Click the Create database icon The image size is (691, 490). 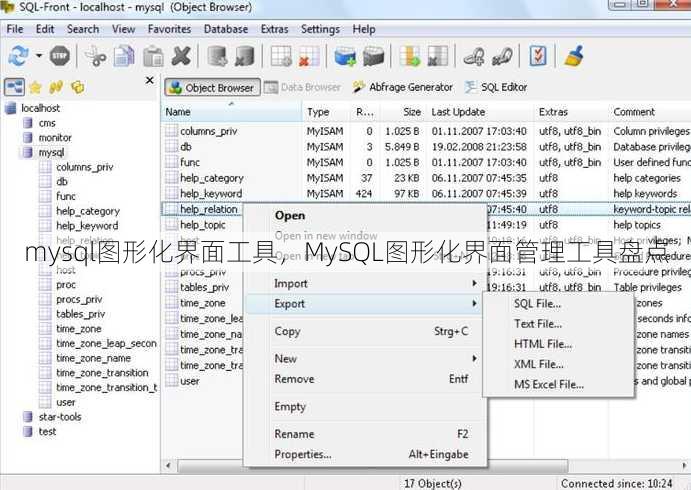click(x=217, y=56)
